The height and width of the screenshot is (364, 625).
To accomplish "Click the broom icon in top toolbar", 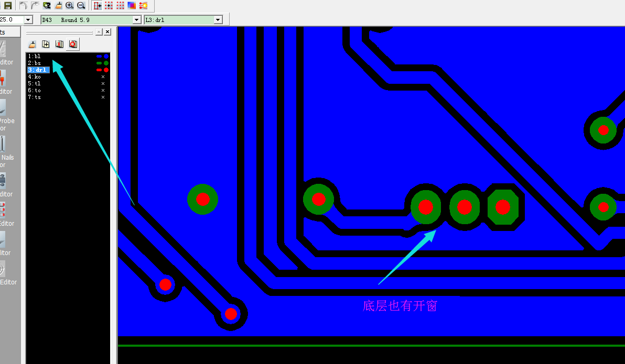I will point(58,5).
